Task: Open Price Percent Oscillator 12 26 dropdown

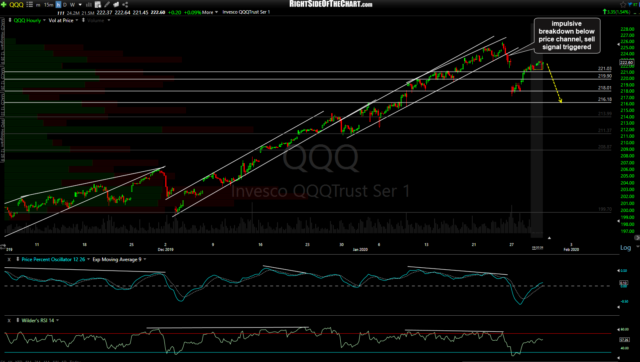Action: click(x=88, y=260)
